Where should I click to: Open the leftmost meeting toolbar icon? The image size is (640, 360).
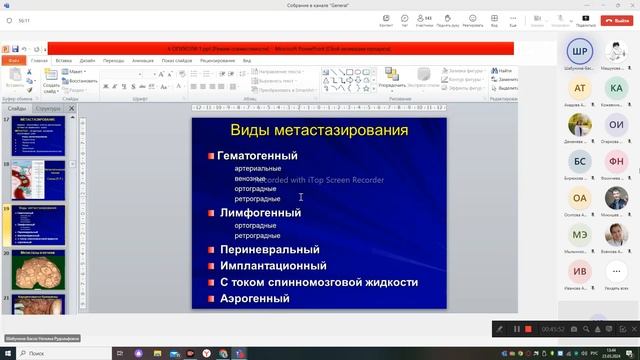point(386,19)
